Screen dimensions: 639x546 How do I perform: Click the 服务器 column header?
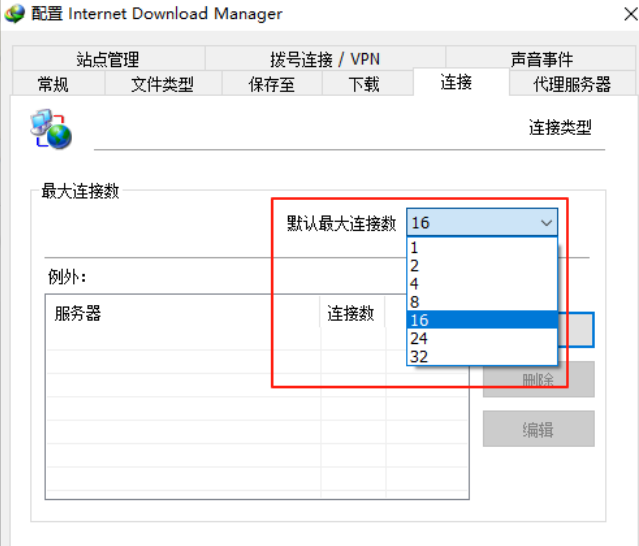pos(183,313)
